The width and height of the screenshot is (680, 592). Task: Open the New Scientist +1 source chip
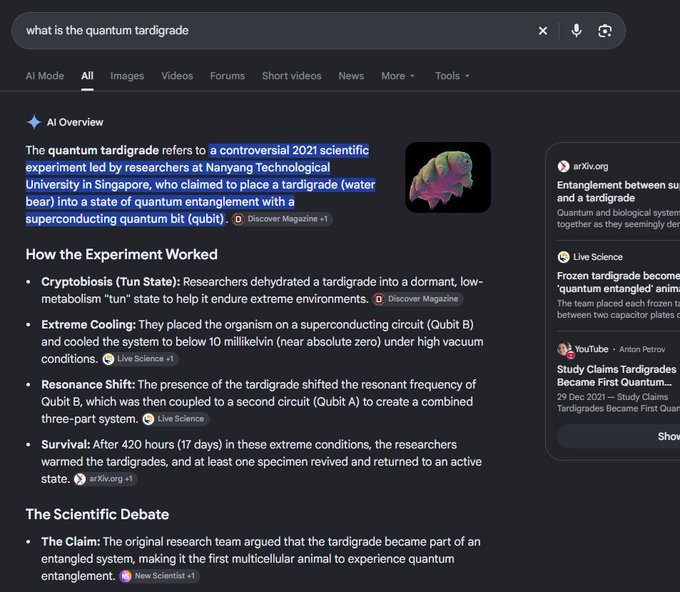point(159,576)
